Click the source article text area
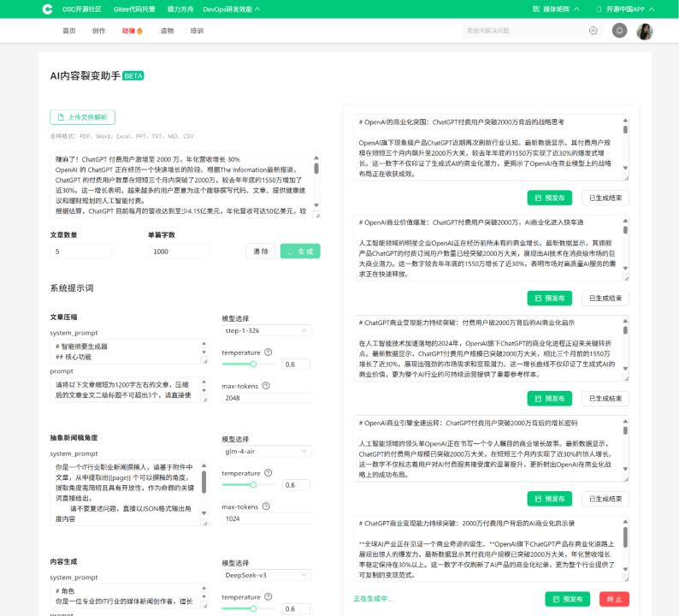The image size is (679, 616). [x=185, y=185]
